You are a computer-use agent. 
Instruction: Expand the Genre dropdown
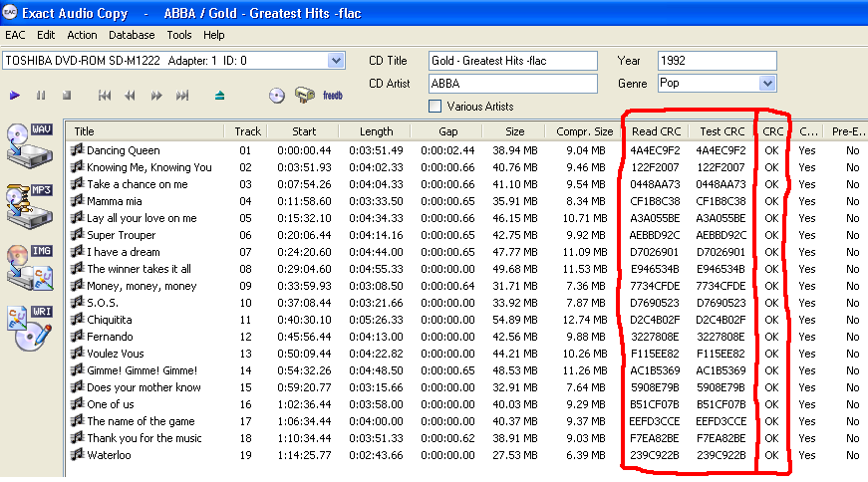click(767, 84)
